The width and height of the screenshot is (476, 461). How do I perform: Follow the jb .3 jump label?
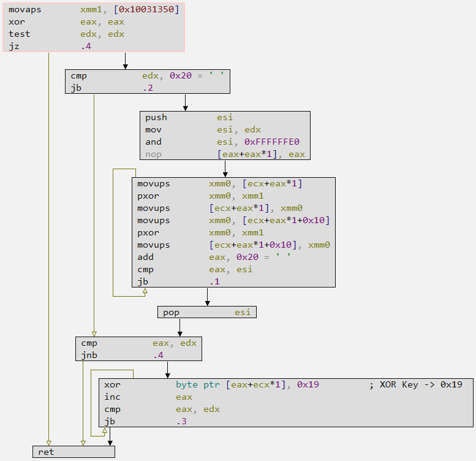pos(181,422)
